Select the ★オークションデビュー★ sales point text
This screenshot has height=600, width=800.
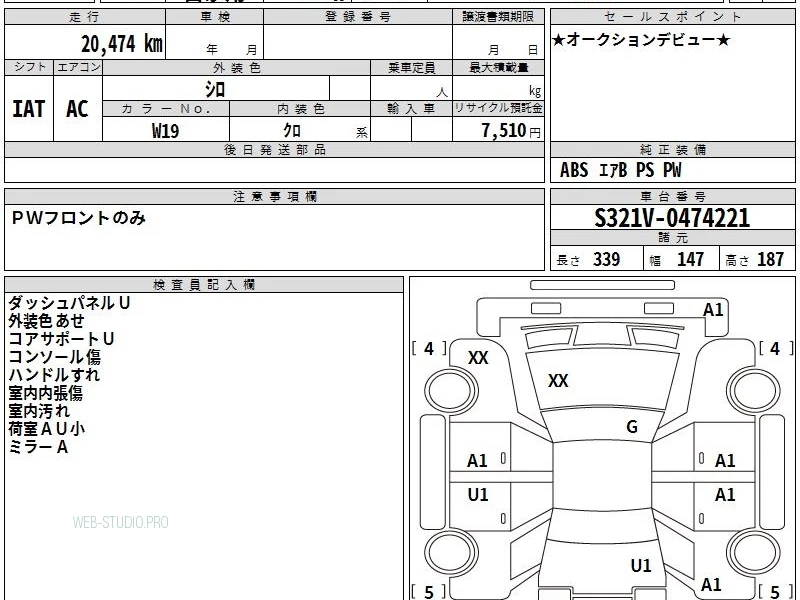tap(641, 40)
